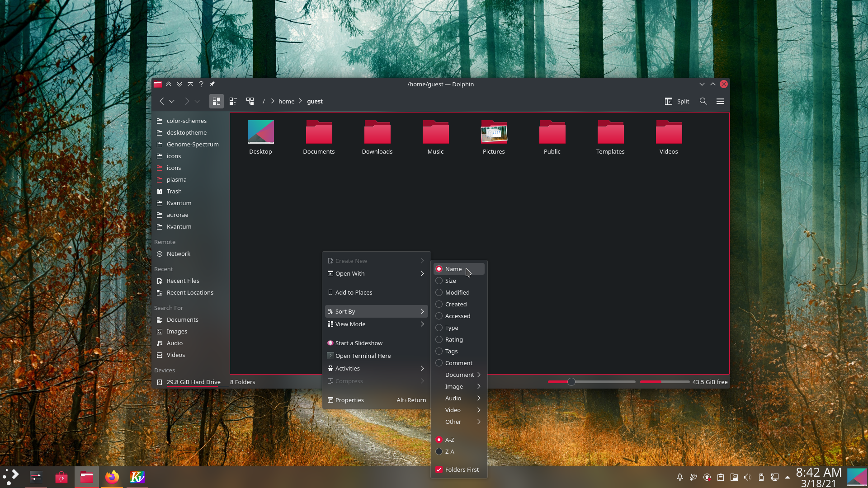Choose Open Terminal Here

click(x=376, y=356)
